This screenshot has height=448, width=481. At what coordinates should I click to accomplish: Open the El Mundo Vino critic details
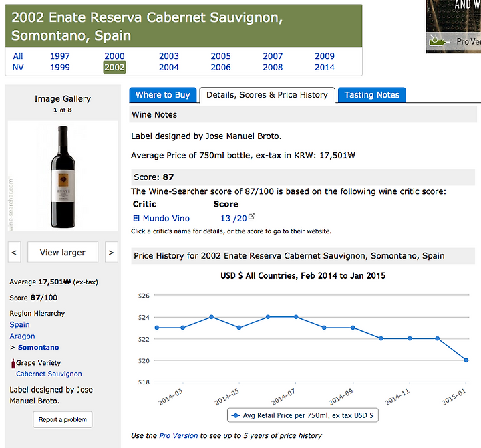[161, 219]
